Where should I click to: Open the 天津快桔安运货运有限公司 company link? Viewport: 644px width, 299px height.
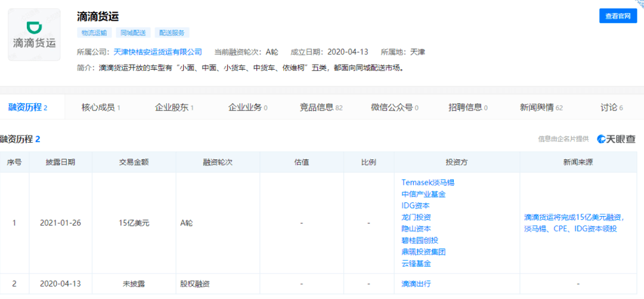[x=158, y=52]
